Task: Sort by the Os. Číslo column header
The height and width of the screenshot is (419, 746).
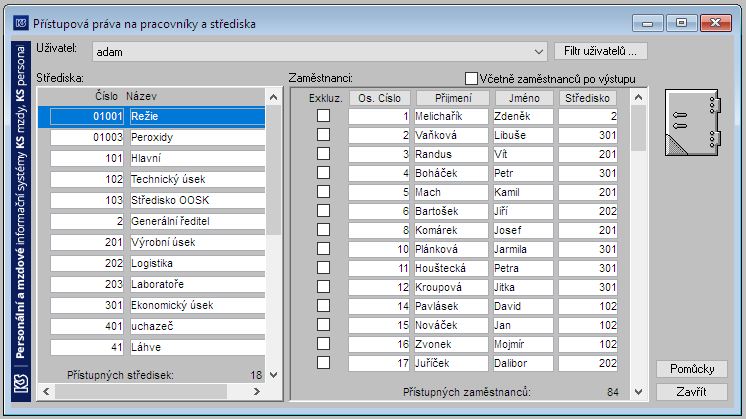Action: point(380,98)
